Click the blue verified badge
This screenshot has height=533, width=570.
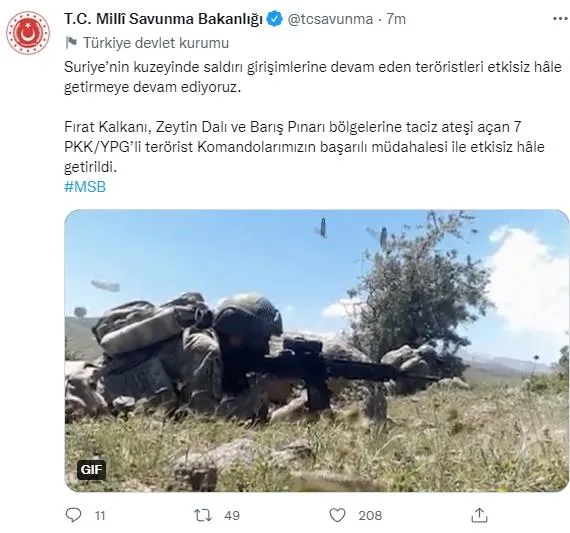pyautogui.click(x=275, y=19)
